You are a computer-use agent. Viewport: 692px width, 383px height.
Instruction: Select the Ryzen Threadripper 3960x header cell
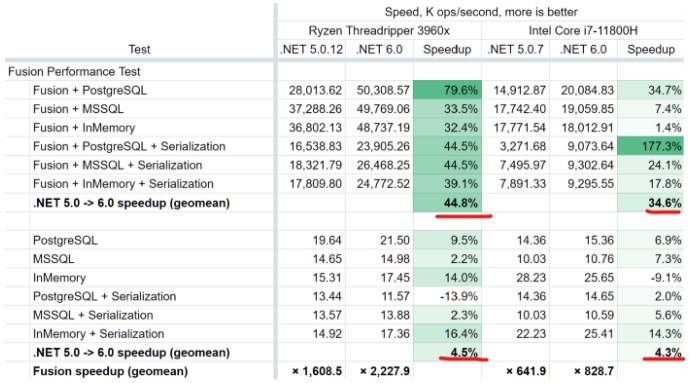[379, 30]
